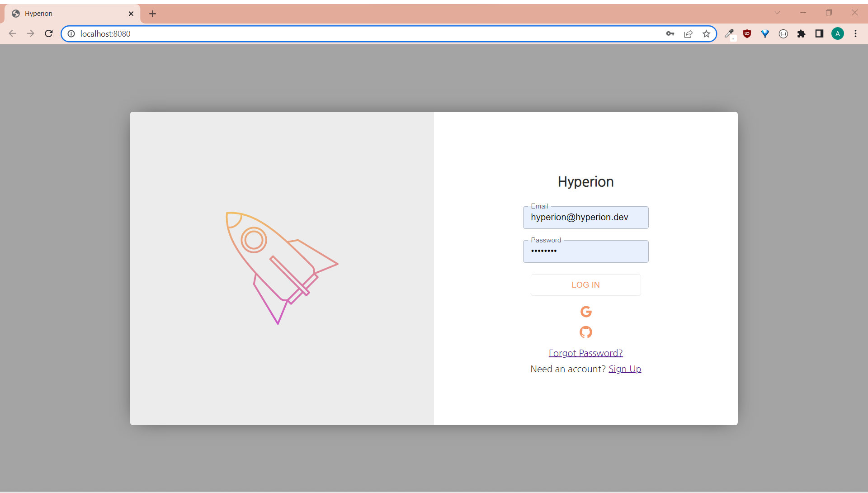The width and height of the screenshot is (868, 493).
Task: Open the Extensions puzzle piece menu
Action: click(x=802, y=34)
